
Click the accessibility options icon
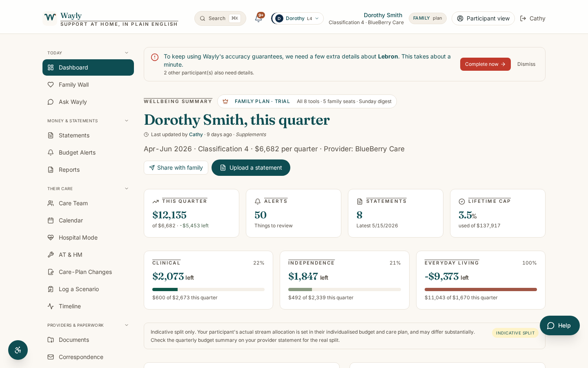click(x=18, y=350)
